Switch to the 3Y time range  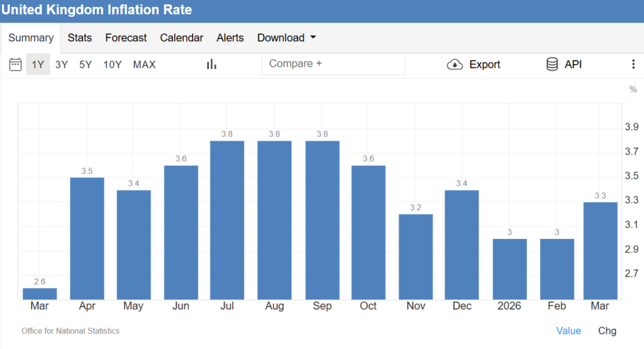point(62,64)
